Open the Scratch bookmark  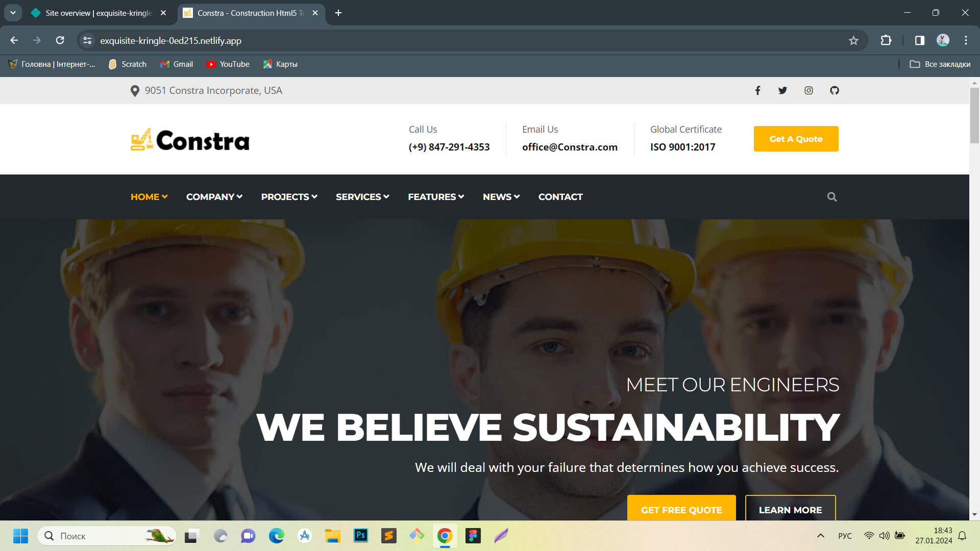(128, 64)
